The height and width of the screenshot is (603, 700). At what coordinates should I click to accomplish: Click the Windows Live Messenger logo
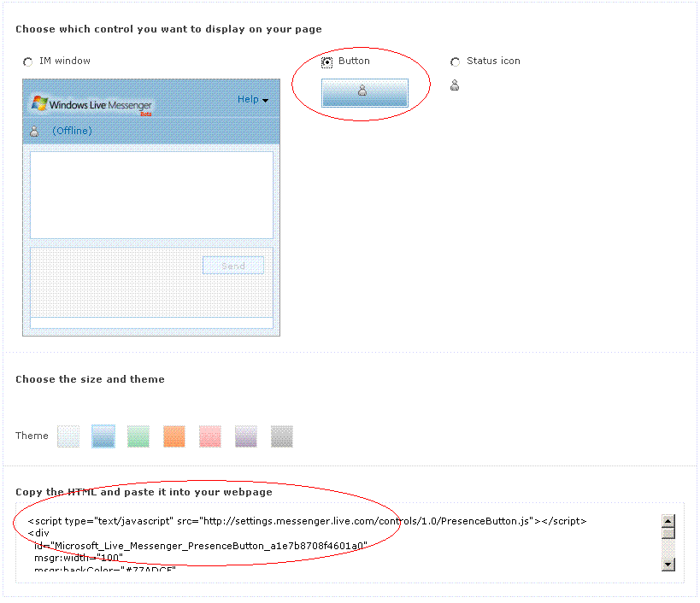coord(91,105)
